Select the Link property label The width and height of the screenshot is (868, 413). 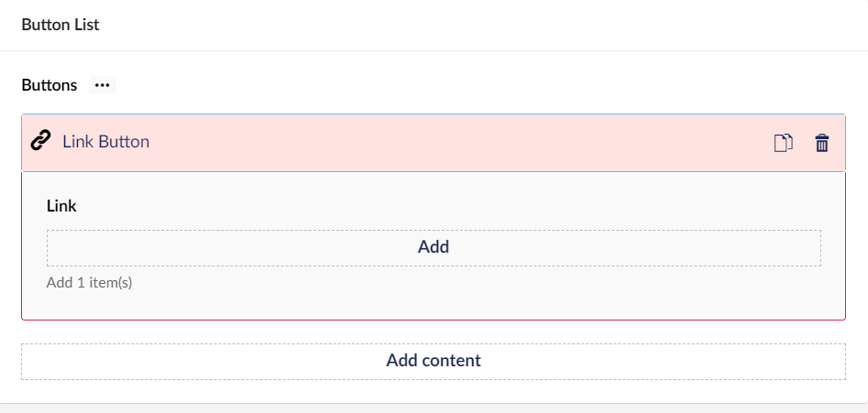[61, 206]
